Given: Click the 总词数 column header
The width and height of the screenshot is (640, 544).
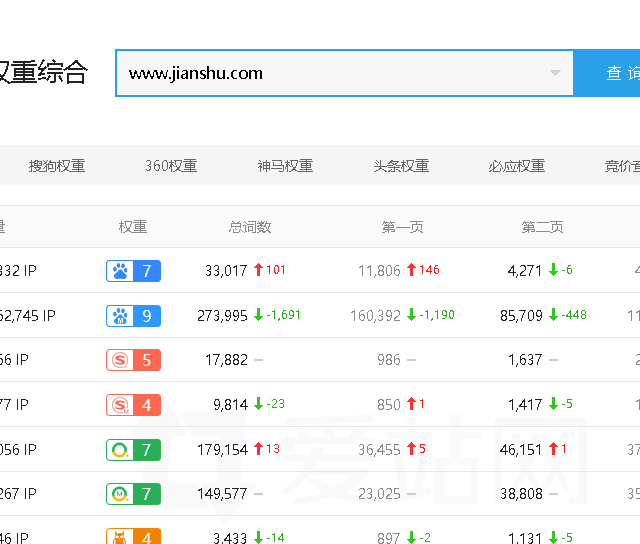Looking at the screenshot, I should pos(250,227).
